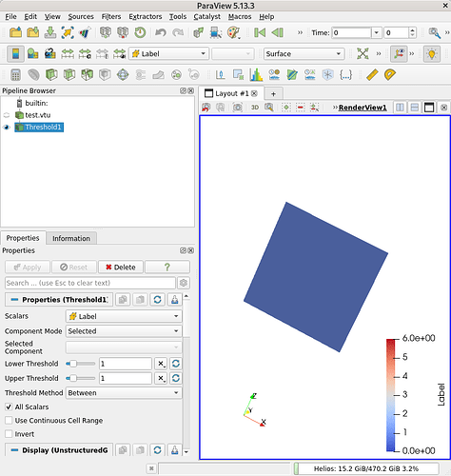Click the Save Data icon
Screen dimensions: 451x476
(50, 32)
